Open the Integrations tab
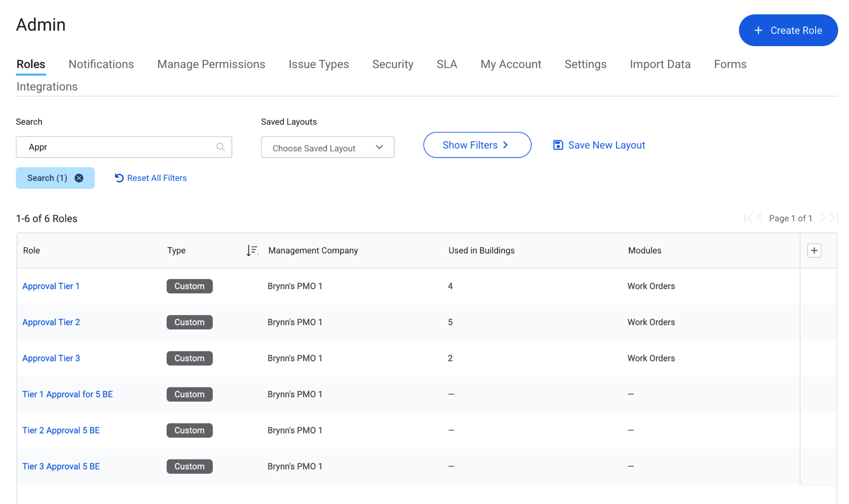Viewport: 849px width, 504px height. tap(47, 86)
